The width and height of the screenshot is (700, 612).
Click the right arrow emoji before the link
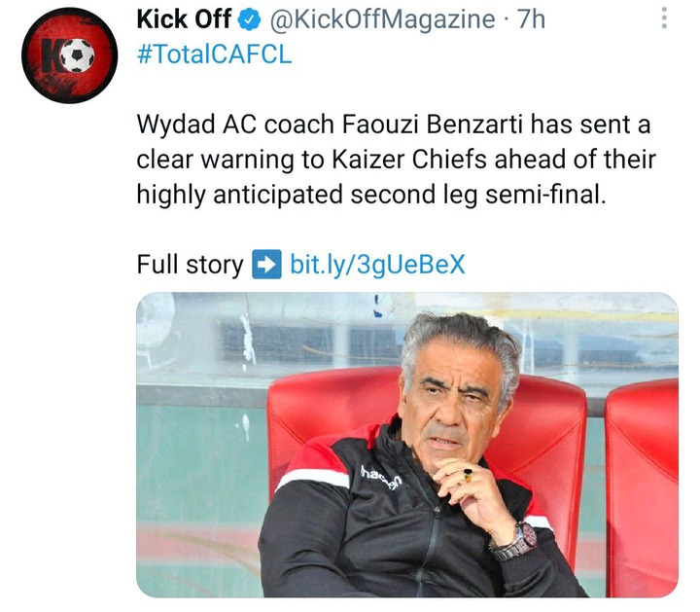265,264
